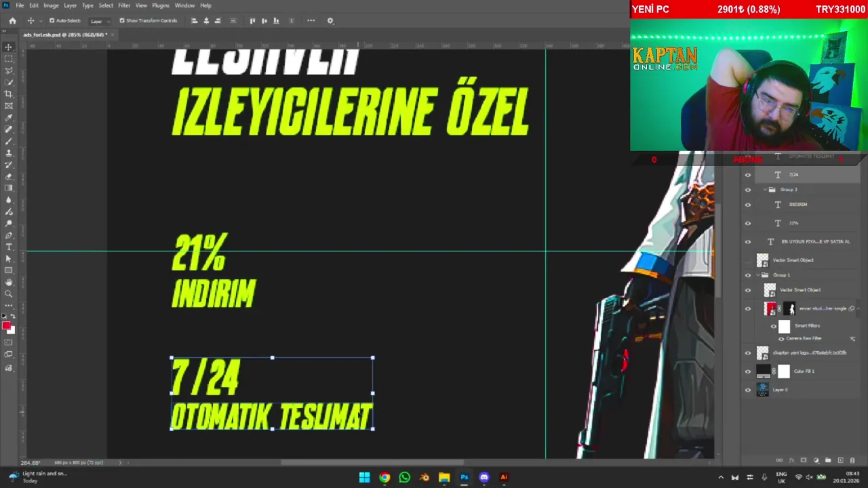Screen dimensions: 868x488
Task: Select the Spot Healing Brush tool
Action: tap(9, 129)
